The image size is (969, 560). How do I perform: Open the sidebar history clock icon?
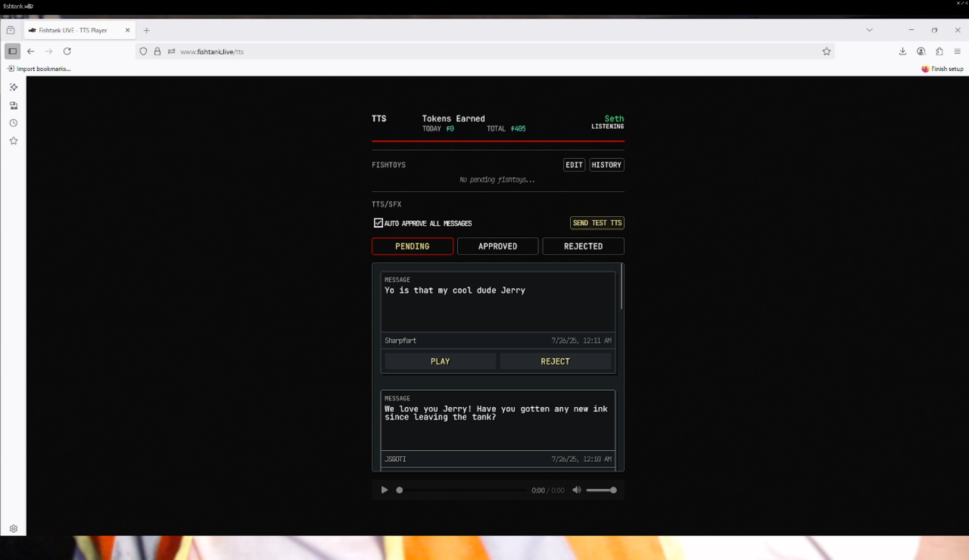pyautogui.click(x=14, y=123)
